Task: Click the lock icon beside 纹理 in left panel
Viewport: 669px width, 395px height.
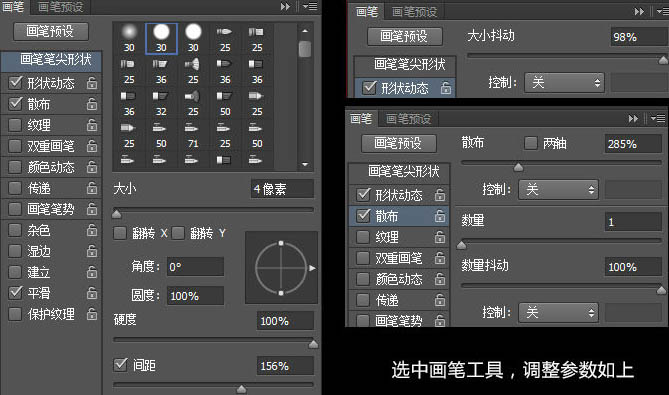Action: click(x=92, y=125)
